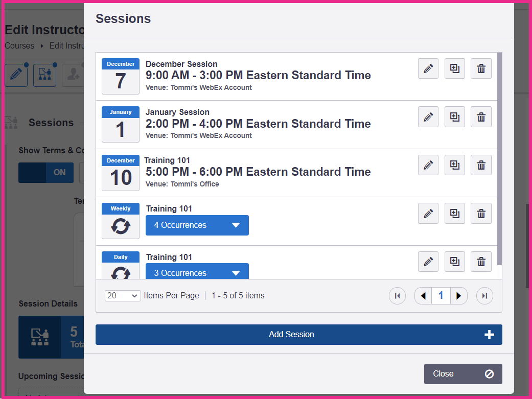Toggle the Show Terms ON switch
The height and width of the screenshot is (399, 532).
(x=46, y=173)
